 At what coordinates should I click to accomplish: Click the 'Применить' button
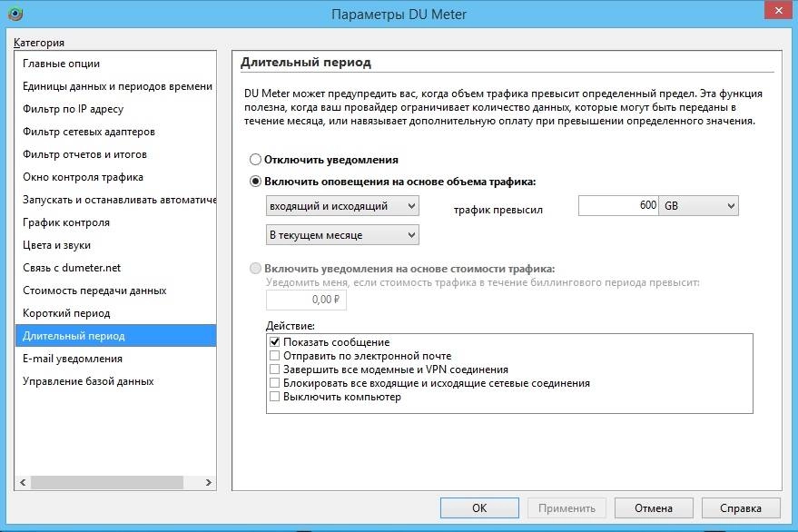click(566, 508)
